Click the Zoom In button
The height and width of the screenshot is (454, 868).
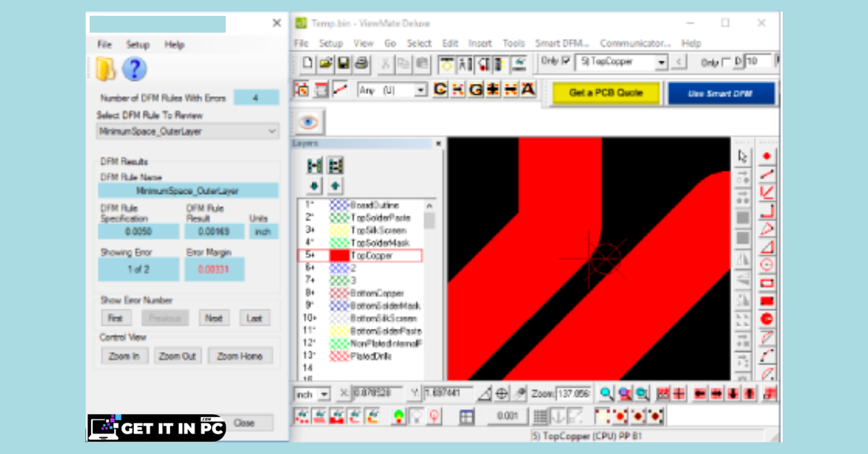(x=124, y=356)
